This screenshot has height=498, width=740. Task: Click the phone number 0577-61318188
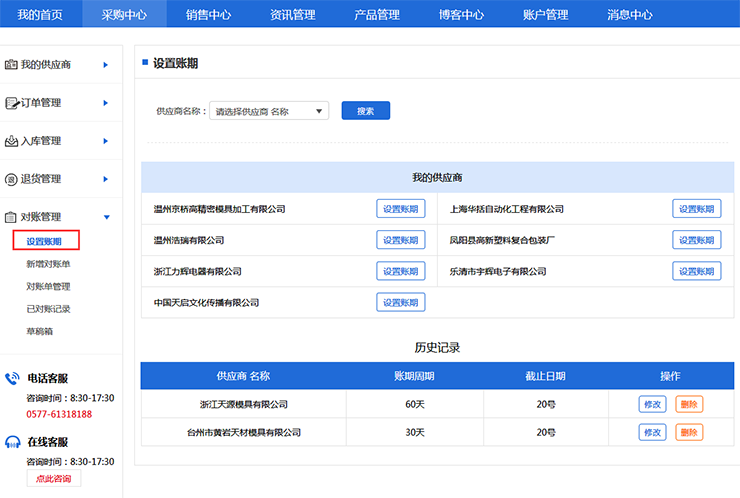point(59,414)
